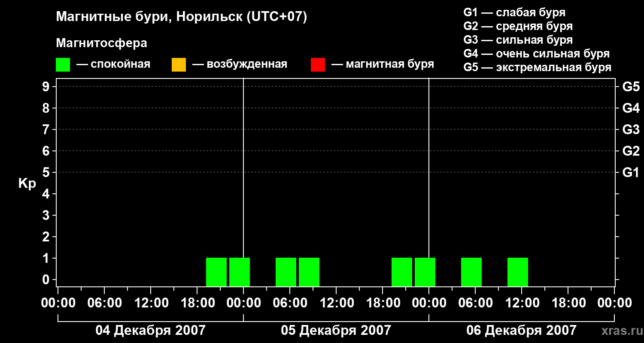Screen dimensions: 644x343
Task: Click the green bar starting 10:00 on 06 December
Action: pos(518,272)
